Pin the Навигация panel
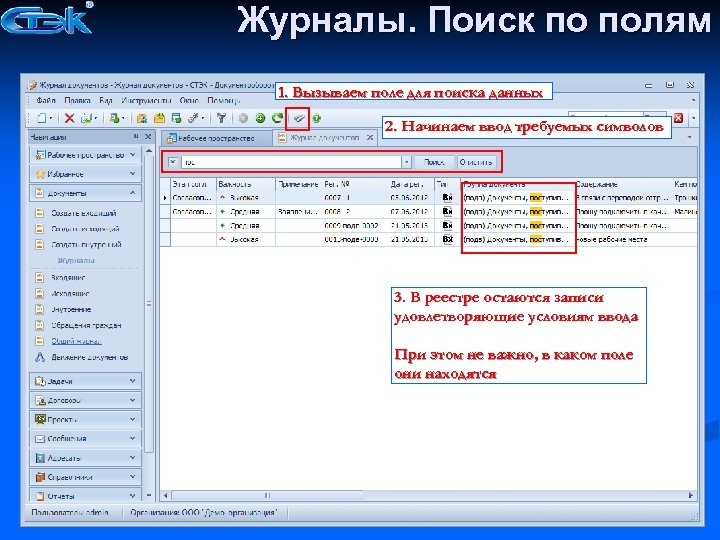 (136, 136)
